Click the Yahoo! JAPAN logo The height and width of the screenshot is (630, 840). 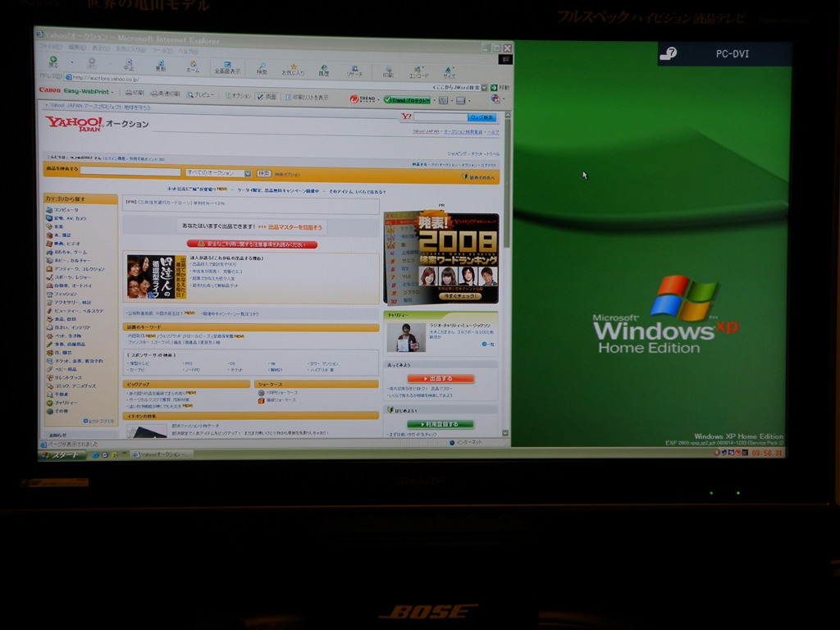coord(73,123)
